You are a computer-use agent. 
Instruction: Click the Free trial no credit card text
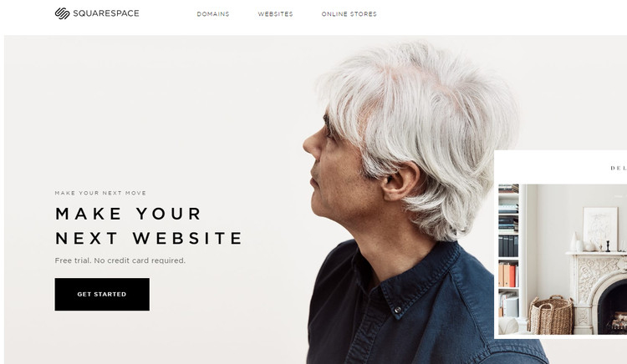tap(120, 260)
